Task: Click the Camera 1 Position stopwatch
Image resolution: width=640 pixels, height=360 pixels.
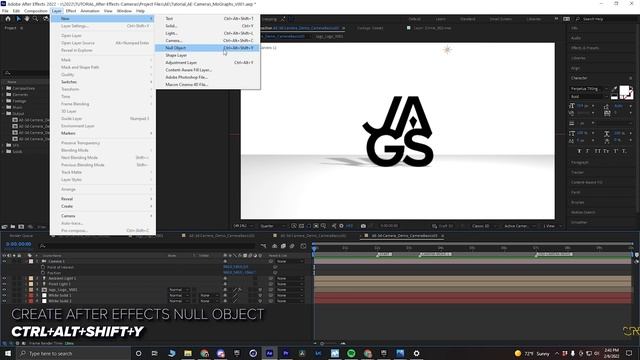Action: (x=43, y=273)
